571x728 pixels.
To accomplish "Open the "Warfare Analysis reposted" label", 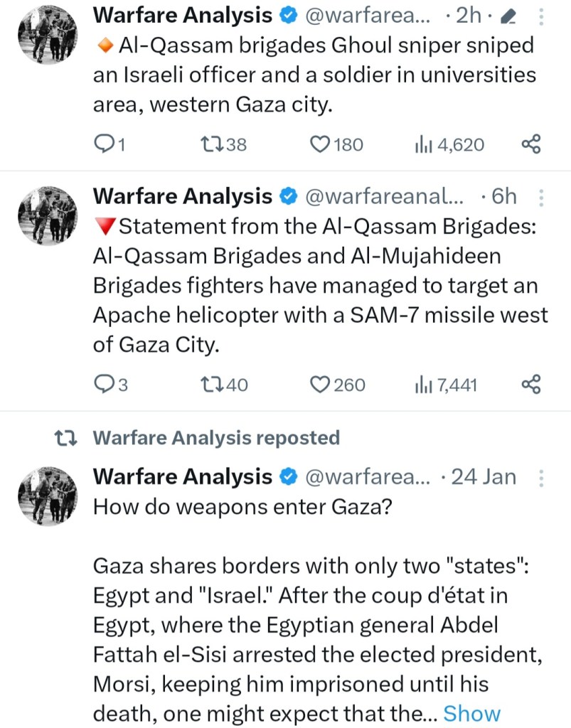I will (x=216, y=438).
